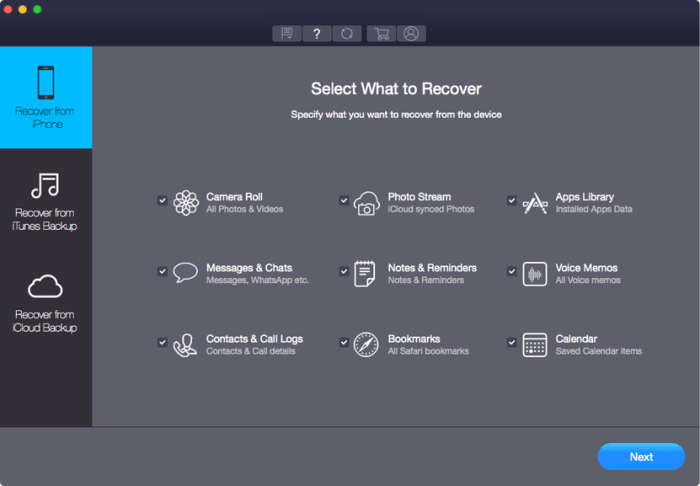Open help via question mark icon
The width and height of the screenshot is (700, 486).
pos(317,33)
